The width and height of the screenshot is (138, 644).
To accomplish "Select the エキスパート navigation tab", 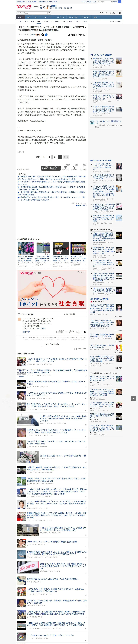I will [x=48, y=17].
